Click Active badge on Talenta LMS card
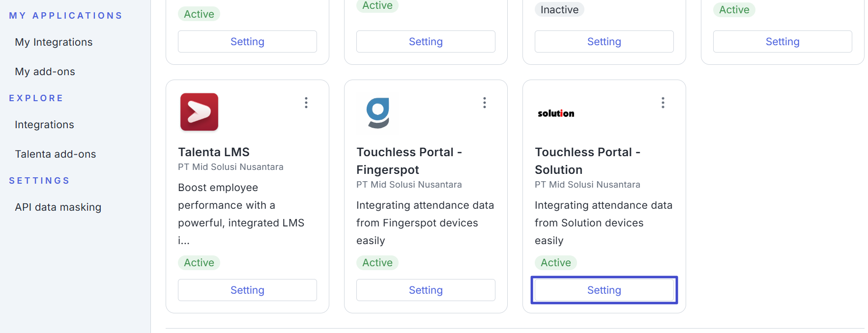The image size is (868, 333). 199,263
